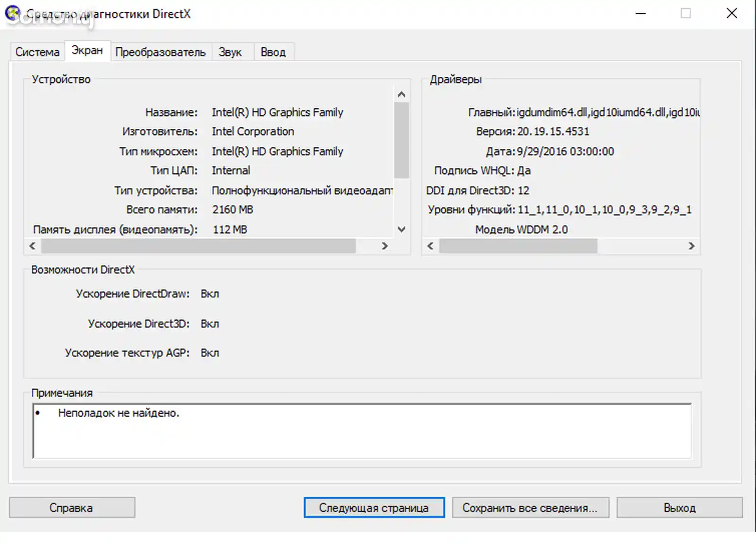Open the Звук tab
756x545 pixels.
tap(230, 52)
